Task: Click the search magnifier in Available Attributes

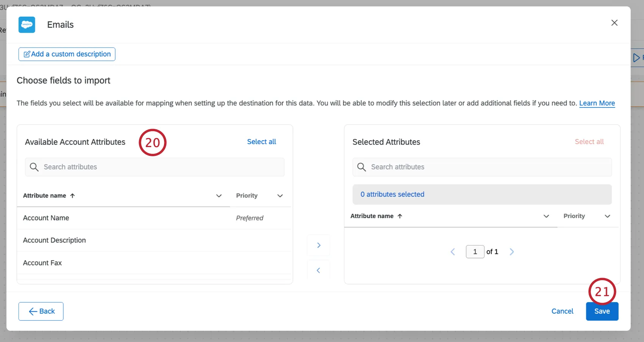Action: point(34,167)
